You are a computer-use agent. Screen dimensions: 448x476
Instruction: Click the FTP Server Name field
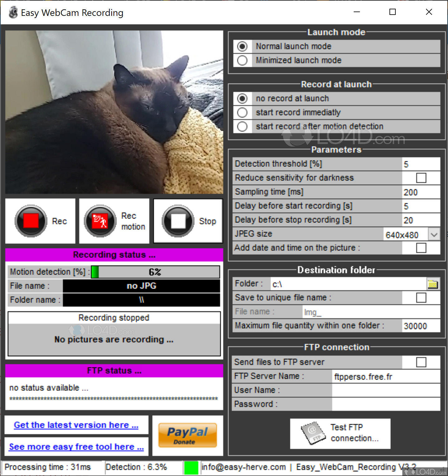pyautogui.click(x=386, y=376)
